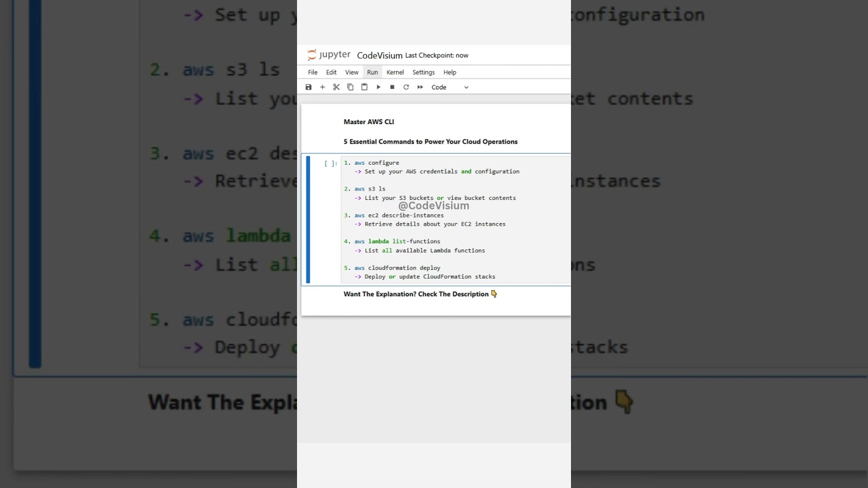This screenshot has width=868, height=488.
Task: Click the cell's empty execution prompt brackets
Action: [x=330, y=163]
